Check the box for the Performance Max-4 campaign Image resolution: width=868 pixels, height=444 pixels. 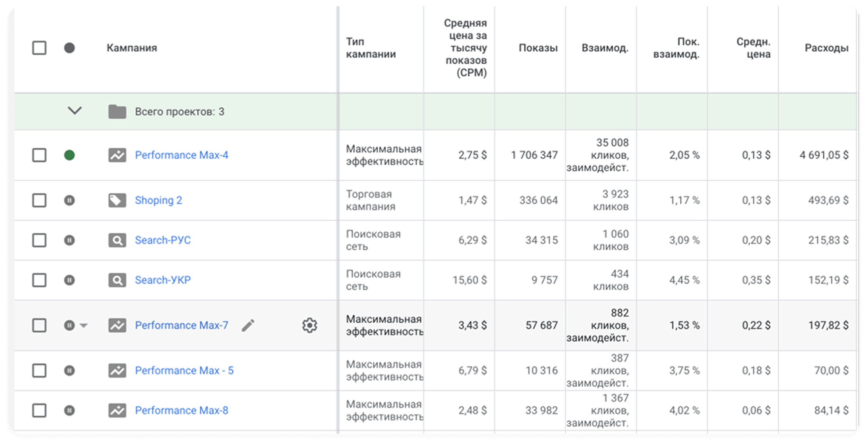39,155
